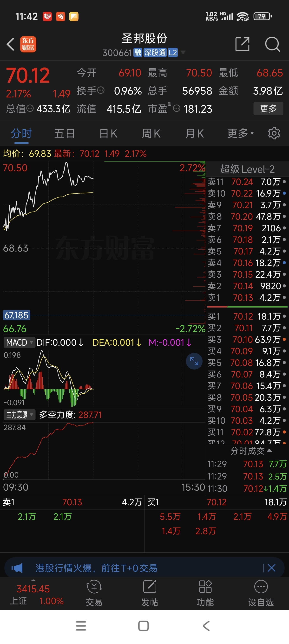Open the share/export icon
289x644 pixels.
pos(242,44)
